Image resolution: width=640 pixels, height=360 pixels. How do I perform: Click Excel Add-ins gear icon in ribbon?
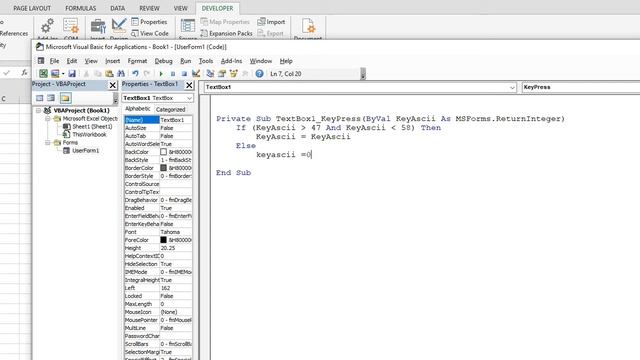[x=47, y=26]
